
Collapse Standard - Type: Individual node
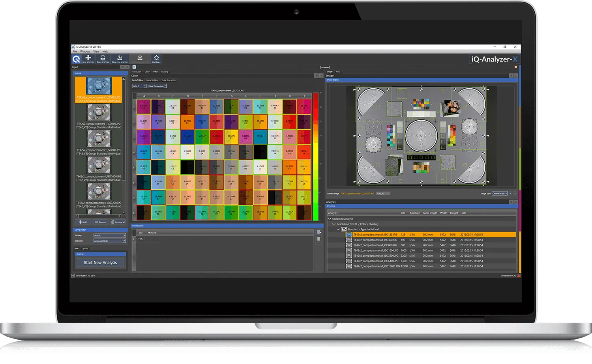(338, 229)
